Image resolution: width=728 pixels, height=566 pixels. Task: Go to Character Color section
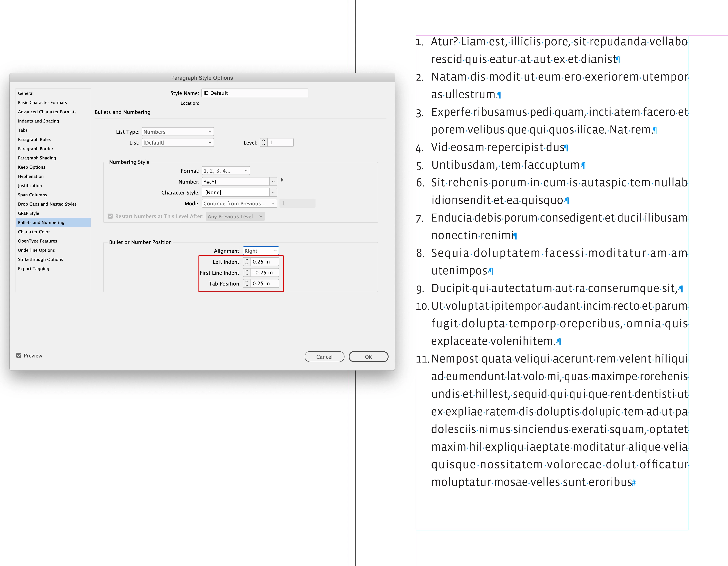pyautogui.click(x=34, y=232)
